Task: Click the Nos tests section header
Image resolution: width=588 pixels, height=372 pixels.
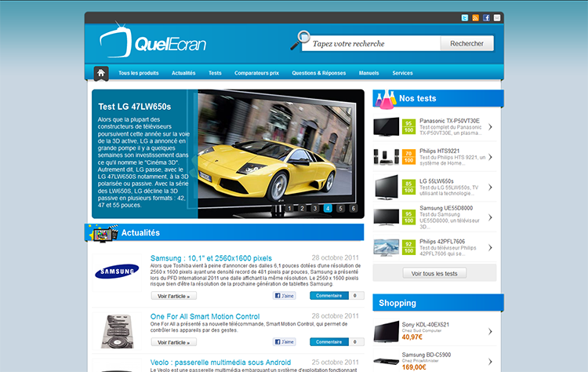Action: click(x=438, y=98)
